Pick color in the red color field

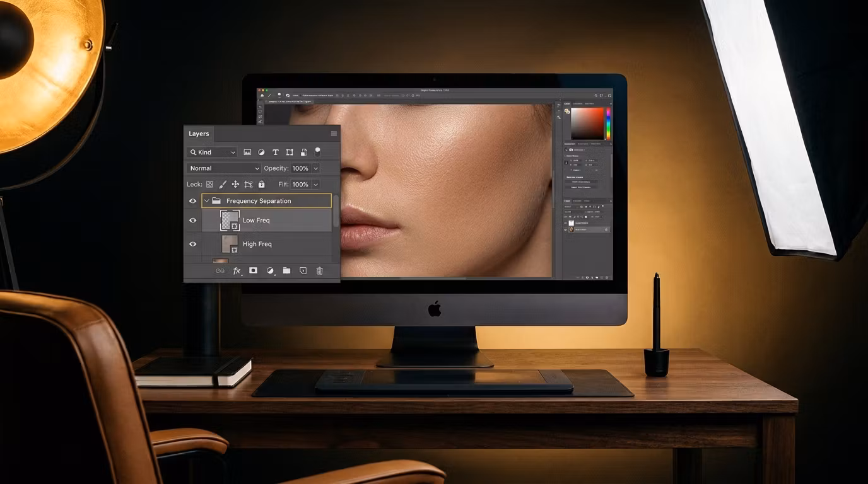click(587, 124)
